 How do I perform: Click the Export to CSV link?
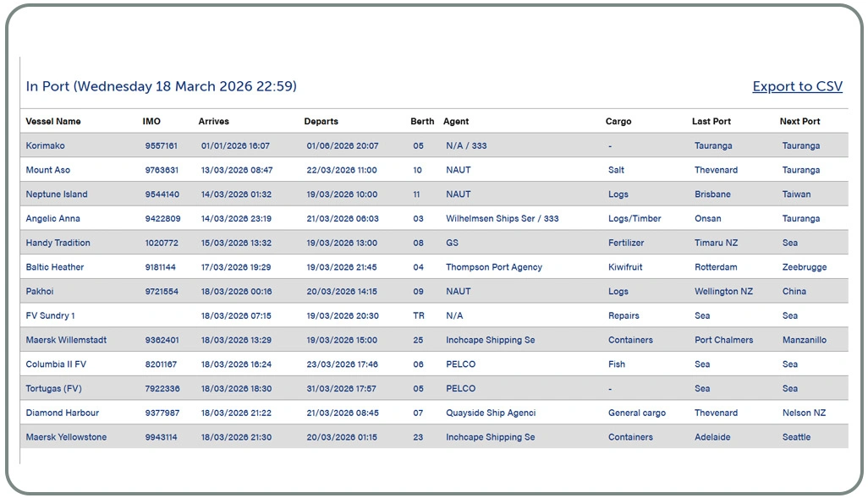pyautogui.click(x=797, y=86)
